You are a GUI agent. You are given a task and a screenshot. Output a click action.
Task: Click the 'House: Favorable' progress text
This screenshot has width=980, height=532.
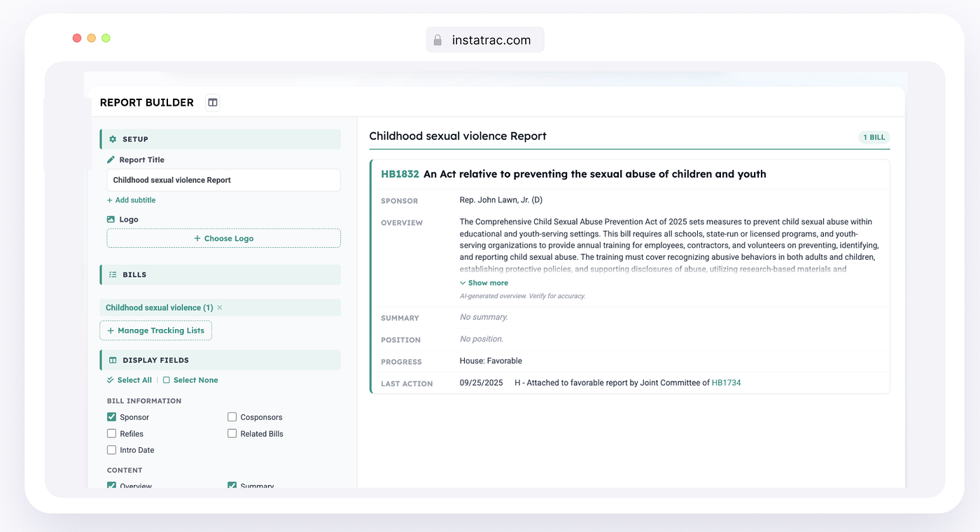tap(491, 361)
